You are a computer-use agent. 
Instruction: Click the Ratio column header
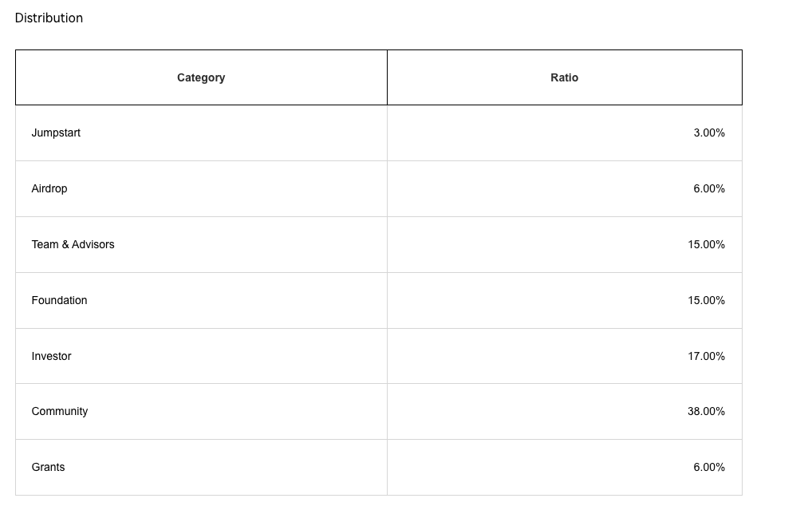(x=564, y=77)
